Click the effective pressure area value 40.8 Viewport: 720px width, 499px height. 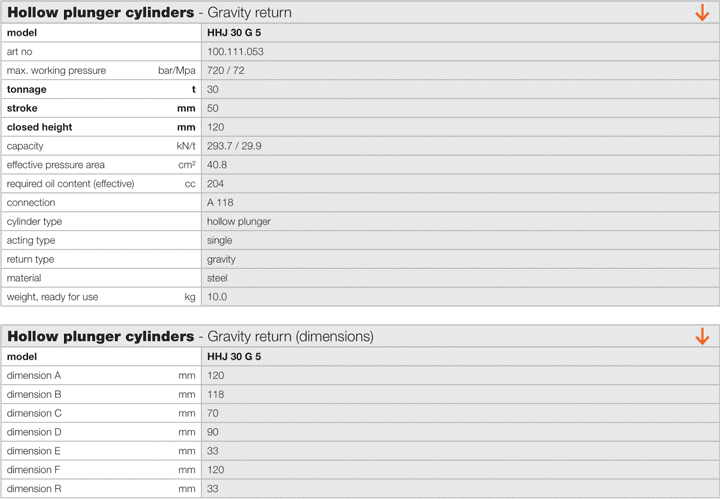[x=217, y=165]
